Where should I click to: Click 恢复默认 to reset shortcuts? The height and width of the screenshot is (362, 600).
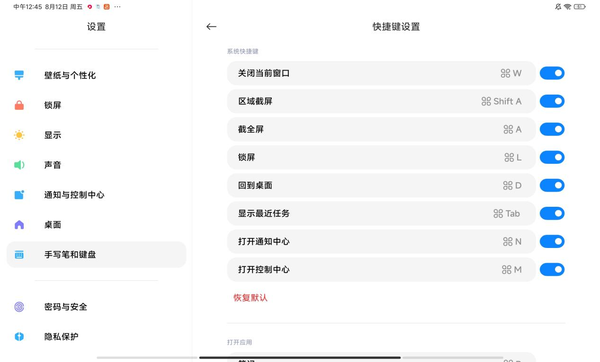(250, 298)
